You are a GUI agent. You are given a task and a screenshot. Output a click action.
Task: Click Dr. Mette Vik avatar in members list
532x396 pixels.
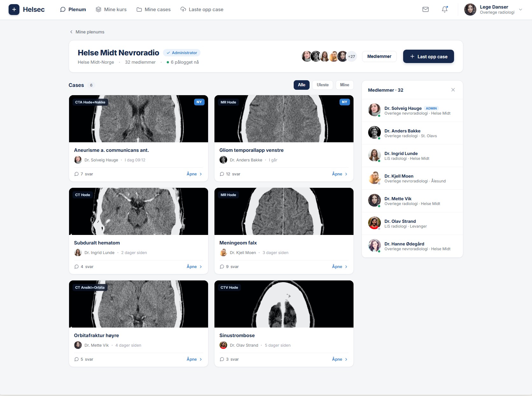(x=374, y=200)
